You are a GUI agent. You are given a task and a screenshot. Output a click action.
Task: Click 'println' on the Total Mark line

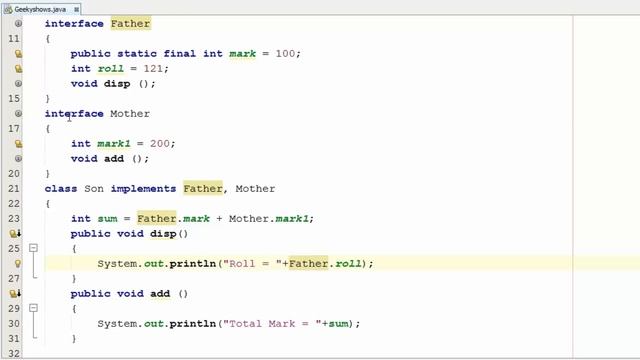[x=192, y=324]
